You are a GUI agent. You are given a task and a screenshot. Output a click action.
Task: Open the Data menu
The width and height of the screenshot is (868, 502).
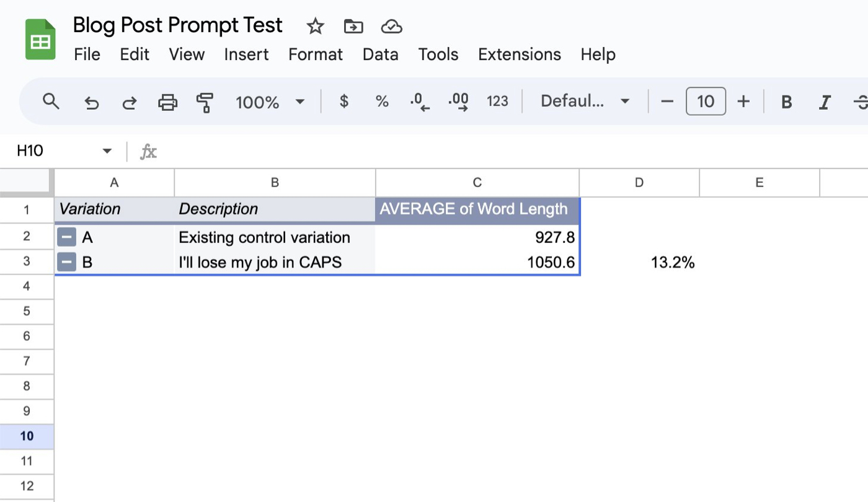pyautogui.click(x=380, y=55)
